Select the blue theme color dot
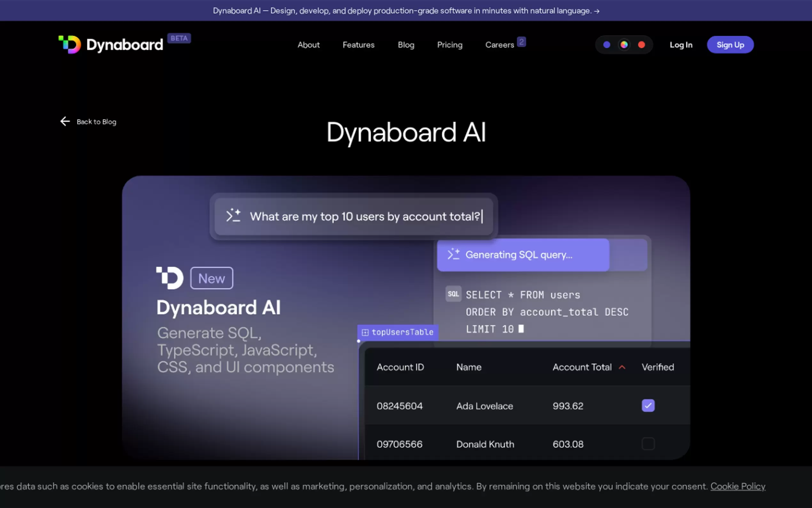Image resolution: width=812 pixels, height=508 pixels. (x=606, y=45)
